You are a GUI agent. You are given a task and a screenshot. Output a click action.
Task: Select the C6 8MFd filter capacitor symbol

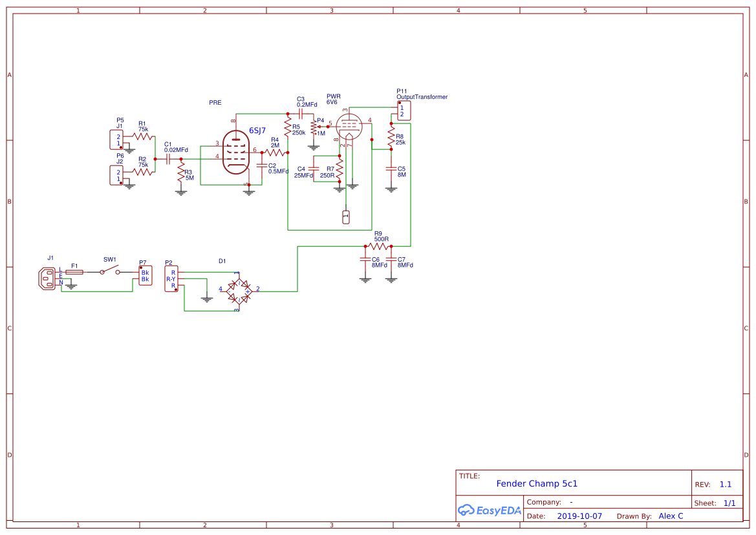365,259
